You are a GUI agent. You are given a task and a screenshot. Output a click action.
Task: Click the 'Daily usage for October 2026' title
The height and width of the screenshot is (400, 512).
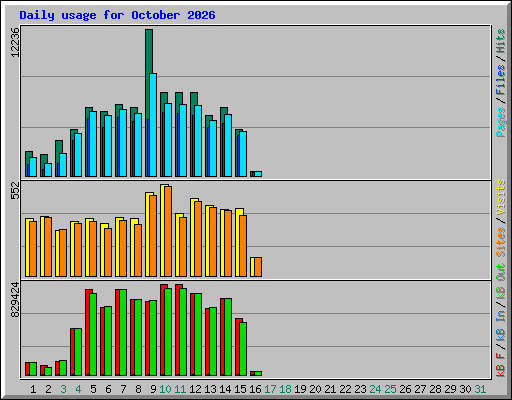117,15
